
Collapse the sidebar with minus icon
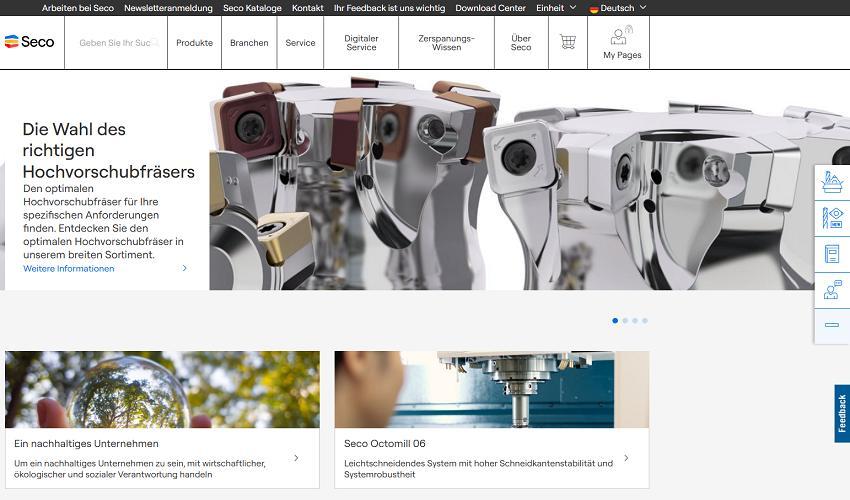832,325
